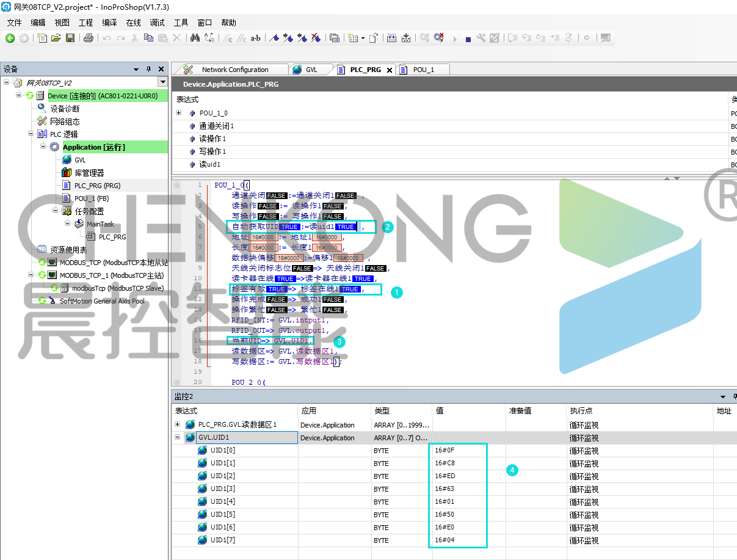Collapse the GVL.UID1 watch array
Viewport: 737px width, 560px height.
[x=178, y=438]
